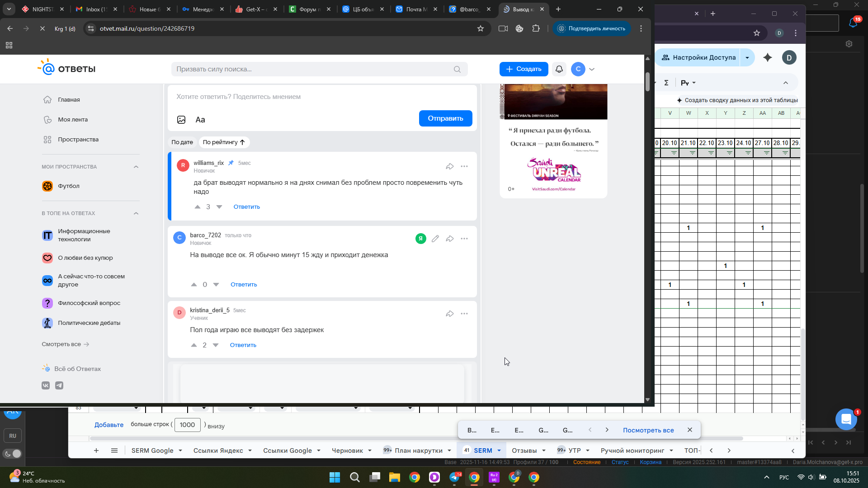Click the notifications bell icon

(x=559, y=69)
